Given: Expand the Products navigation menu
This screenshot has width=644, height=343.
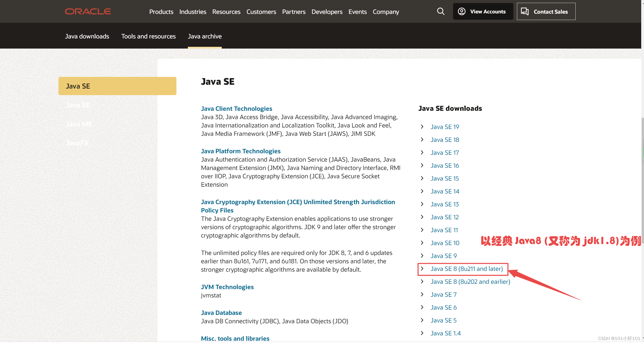Looking at the screenshot, I should click(161, 12).
